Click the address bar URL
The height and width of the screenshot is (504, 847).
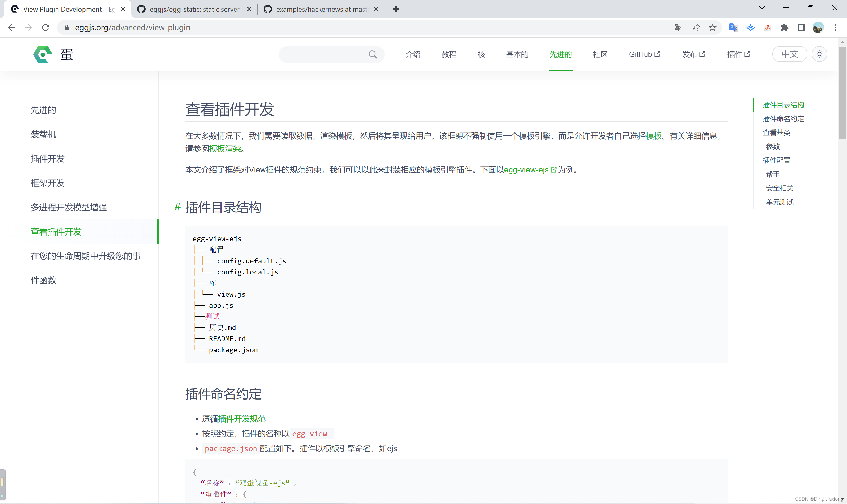pyautogui.click(x=133, y=28)
